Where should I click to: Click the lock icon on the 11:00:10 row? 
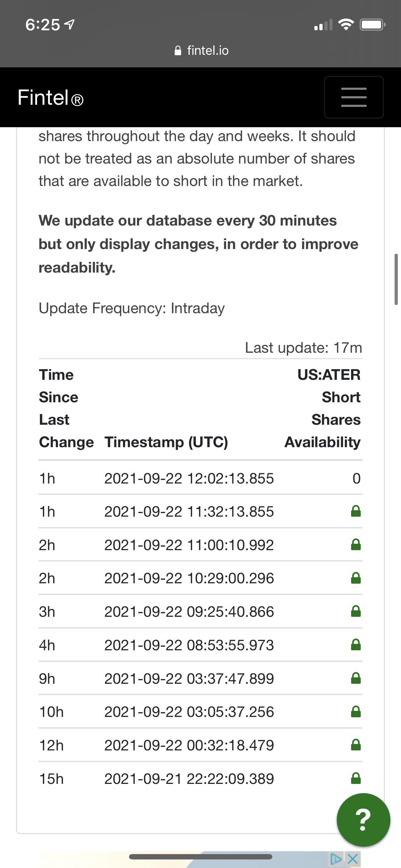pyautogui.click(x=356, y=544)
